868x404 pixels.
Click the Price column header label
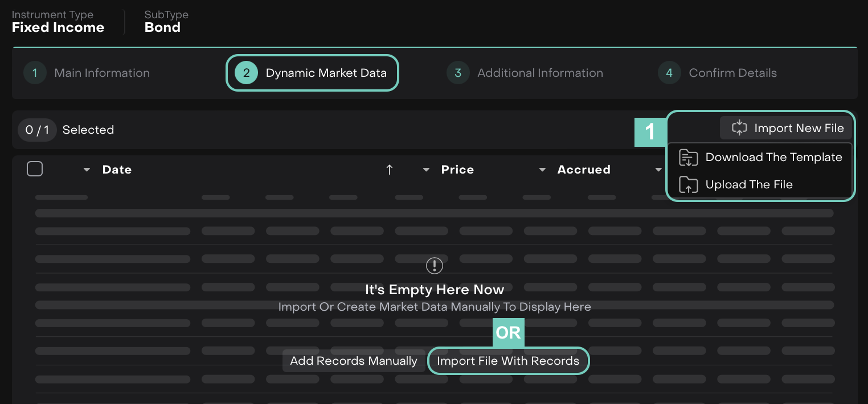click(457, 170)
